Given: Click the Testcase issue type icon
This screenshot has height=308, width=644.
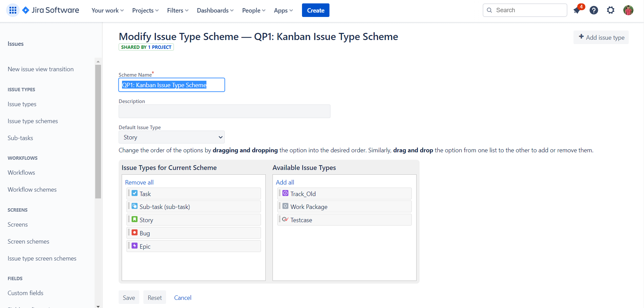Looking at the screenshot, I should 285,219.
